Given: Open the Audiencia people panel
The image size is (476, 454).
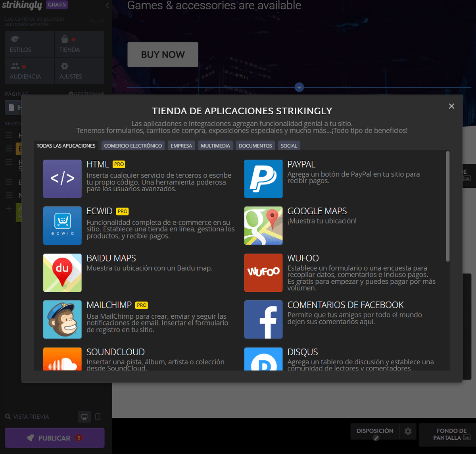Looking at the screenshot, I should (x=30, y=71).
